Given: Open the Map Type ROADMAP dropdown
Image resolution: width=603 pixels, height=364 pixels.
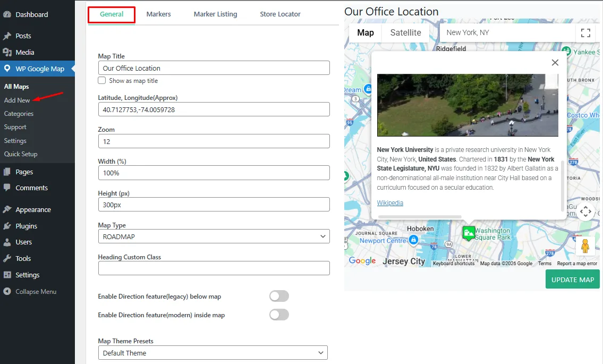Looking at the screenshot, I should pyautogui.click(x=214, y=236).
